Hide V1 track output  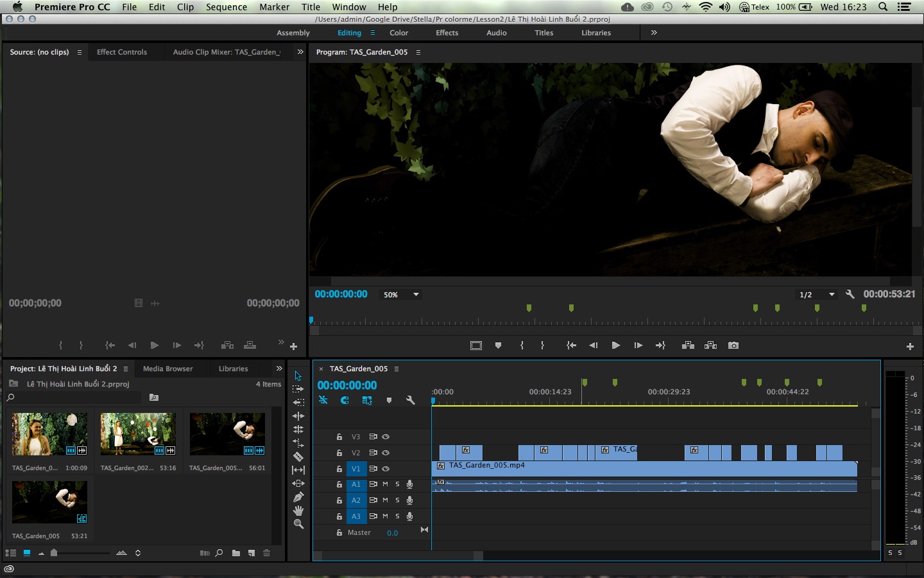point(386,469)
